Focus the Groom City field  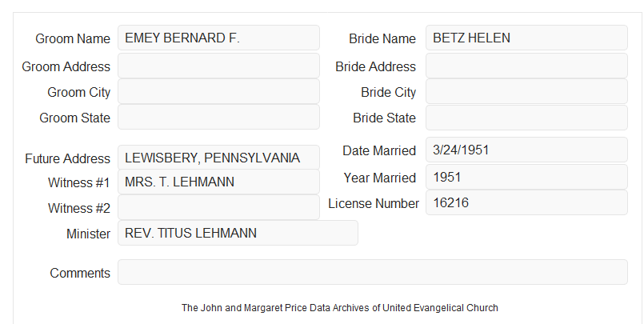point(218,91)
